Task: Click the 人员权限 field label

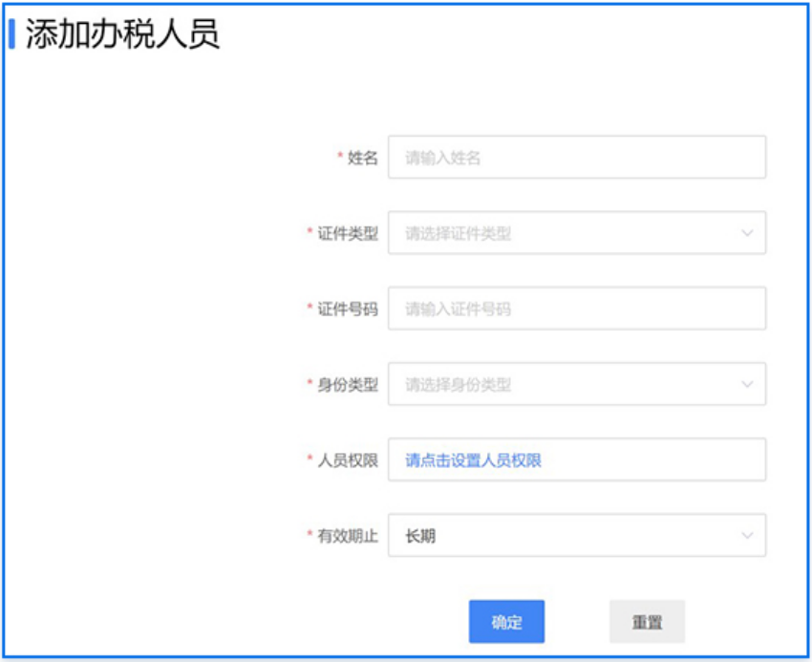Action: 348,460
